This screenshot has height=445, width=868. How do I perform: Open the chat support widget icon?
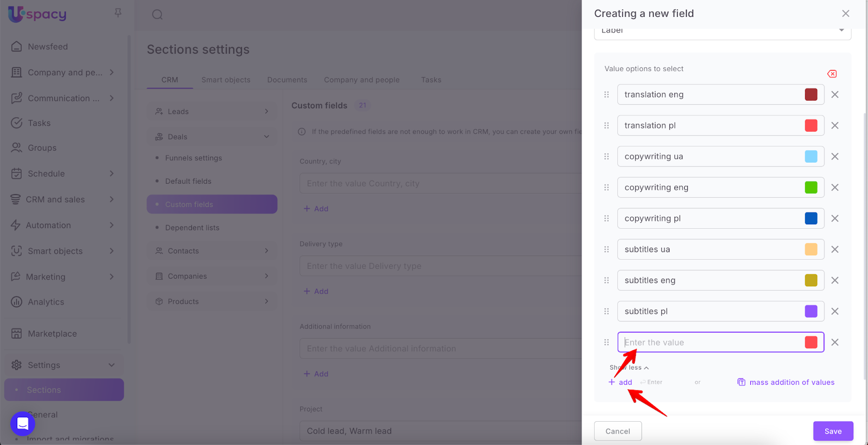(23, 423)
